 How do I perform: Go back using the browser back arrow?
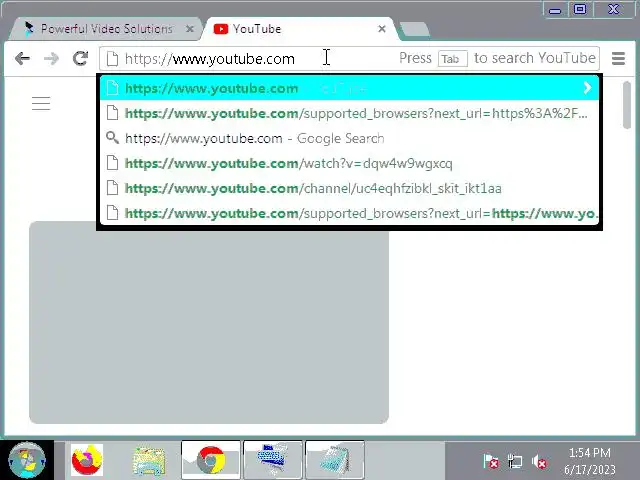22,59
